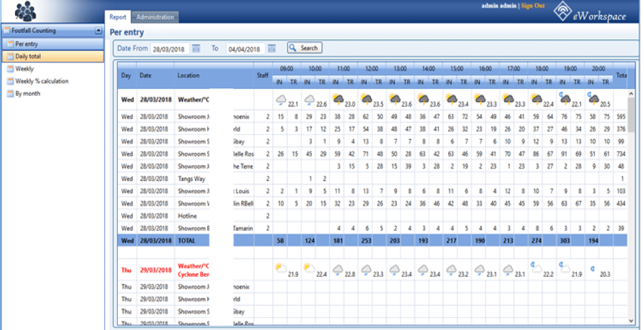Viewport: 644px width, 330px height.
Task: Click Wed 10:00 weather icon 22.6
Action: point(309,100)
